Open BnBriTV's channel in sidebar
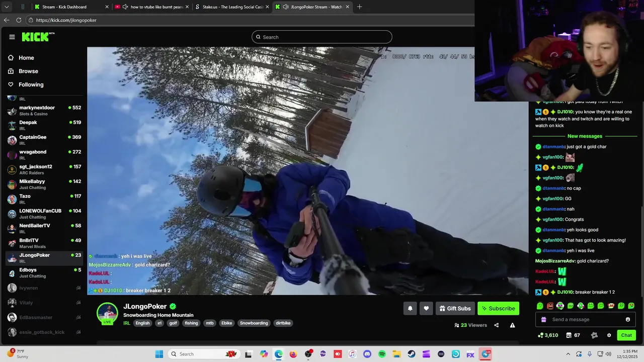 pyautogui.click(x=44, y=243)
